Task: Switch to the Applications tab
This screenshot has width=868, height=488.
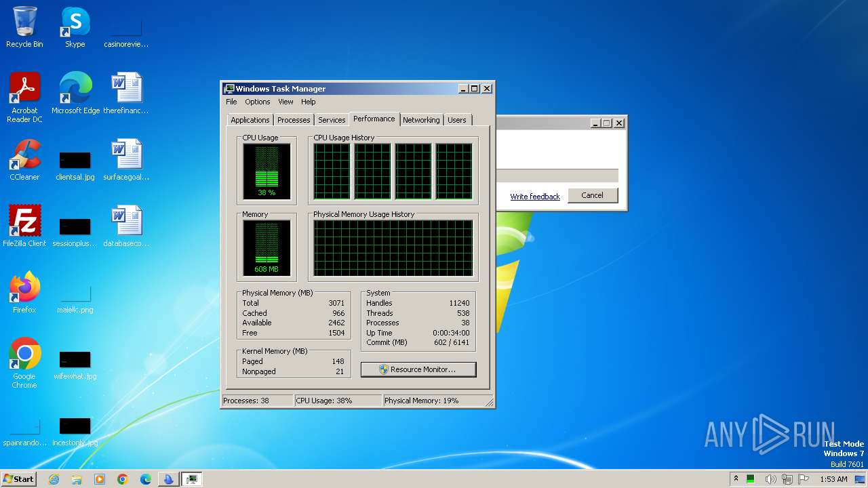Action: [x=250, y=120]
